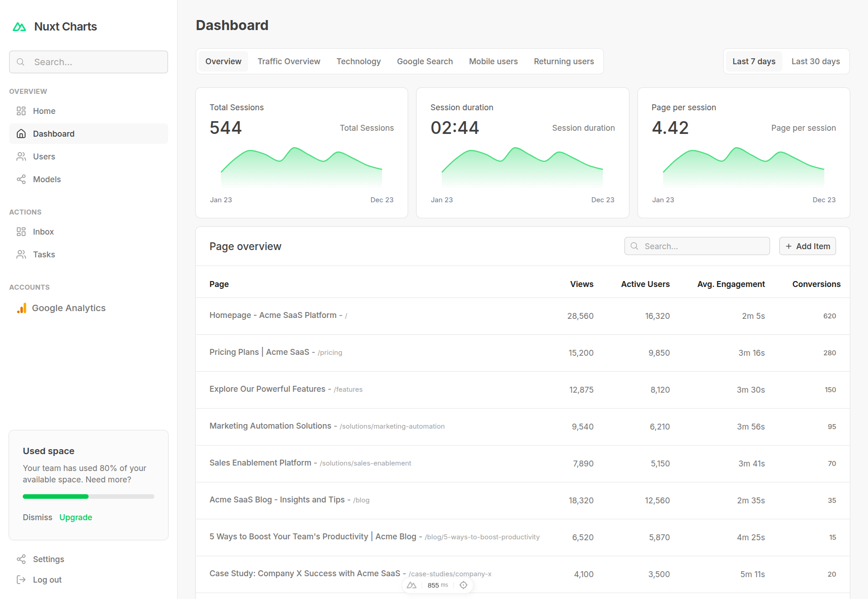Open the Returning users tab
Viewport: 868px width, 599px height.
click(x=564, y=61)
